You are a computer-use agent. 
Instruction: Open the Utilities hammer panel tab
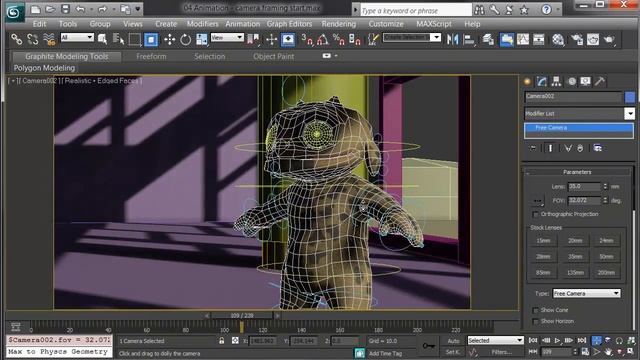(x=599, y=81)
